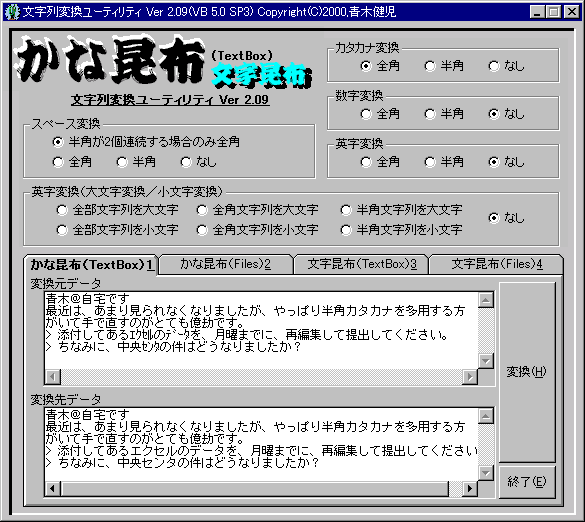Click up arrow of 変換元データ scrollbar
Viewport: 585px width, 522px height.
[486, 300]
